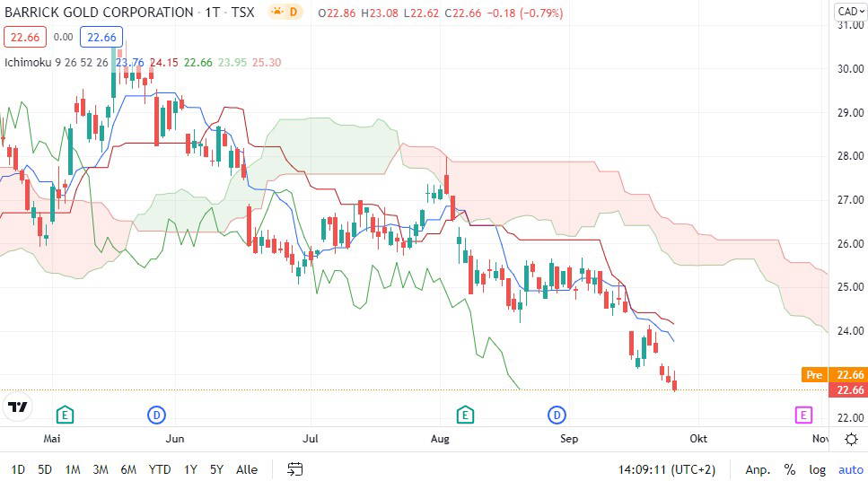868x481 pixels.
Task: Toggle auto scale mode
Action: pos(851,470)
